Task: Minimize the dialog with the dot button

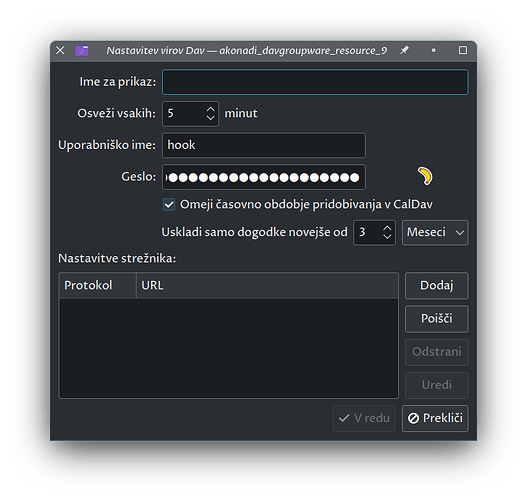Action: pos(434,50)
